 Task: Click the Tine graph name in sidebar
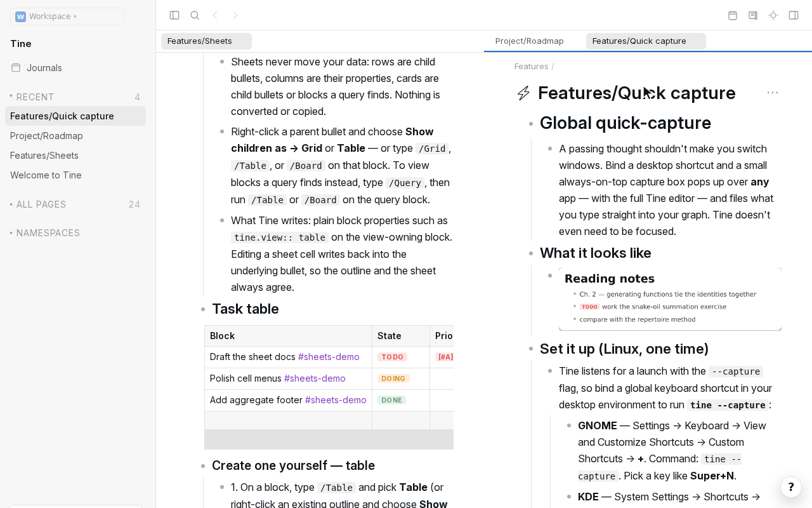tap(21, 44)
